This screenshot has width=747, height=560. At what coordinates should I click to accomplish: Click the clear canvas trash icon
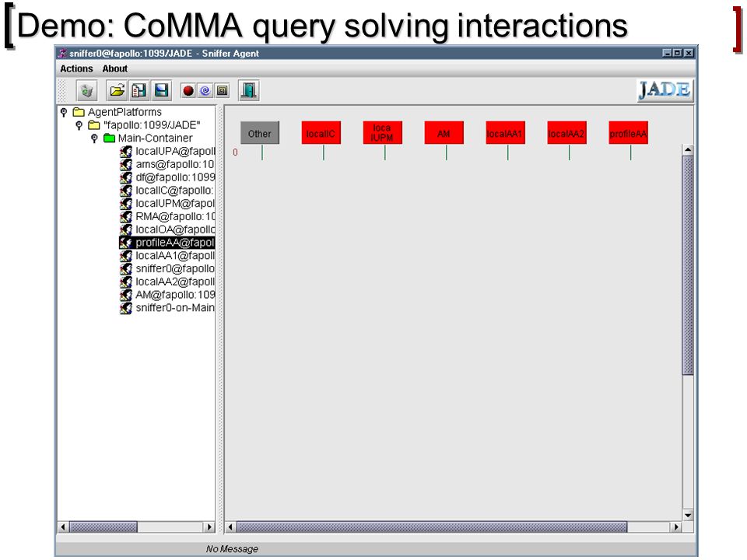(x=86, y=90)
